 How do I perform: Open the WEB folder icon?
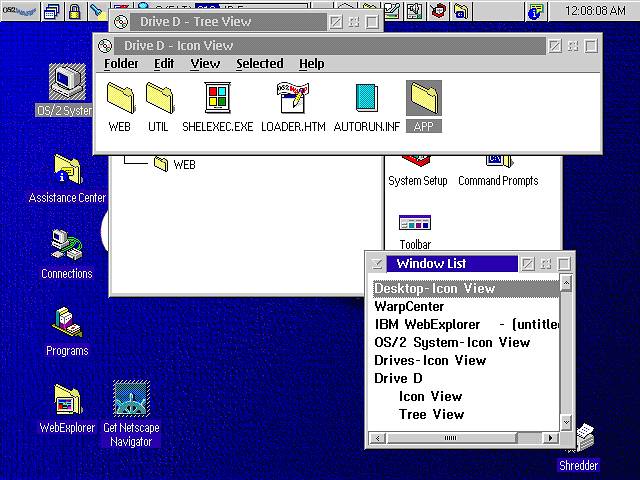(119, 99)
